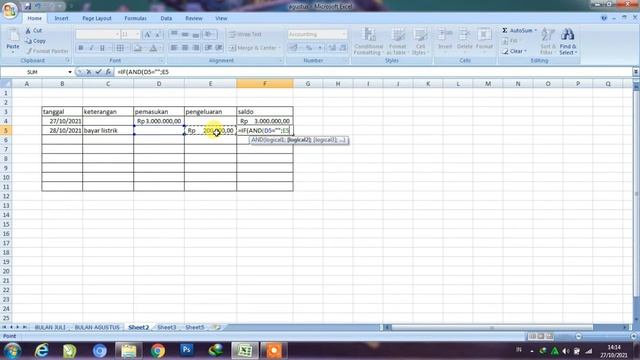640x360 pixels.
Task: Click Merge & Center
Action: (x=254, y=48)
